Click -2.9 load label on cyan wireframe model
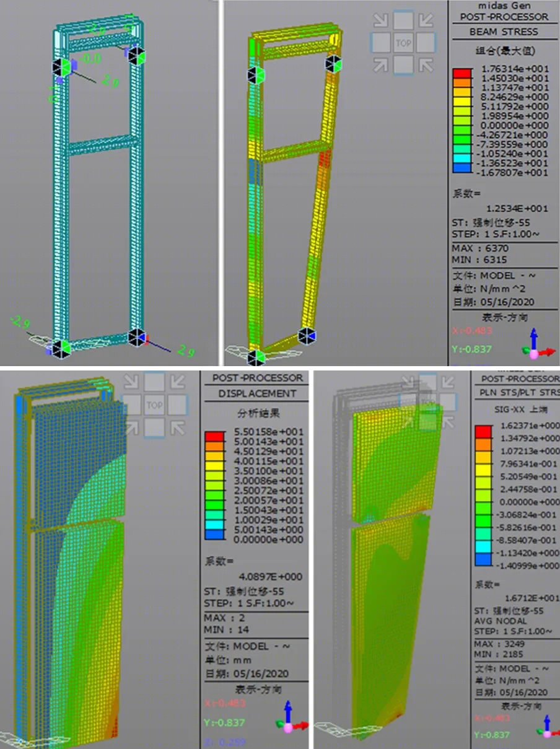 (20, 322)
